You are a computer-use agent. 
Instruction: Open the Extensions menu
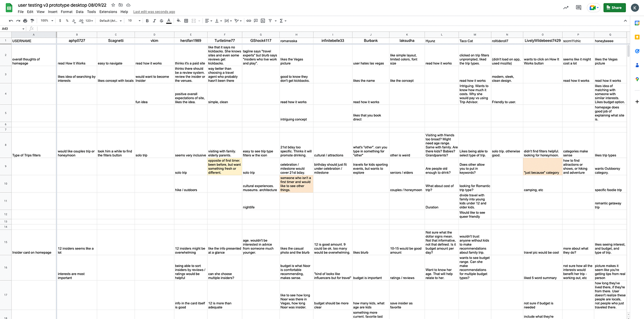[x=108, y=12]
